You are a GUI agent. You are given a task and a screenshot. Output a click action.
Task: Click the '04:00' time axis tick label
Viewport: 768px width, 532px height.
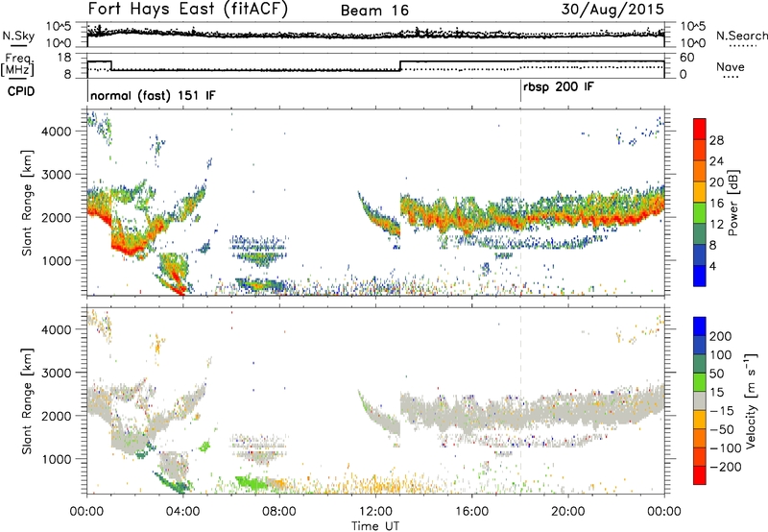pyautogui.click(x=183, y=512)
